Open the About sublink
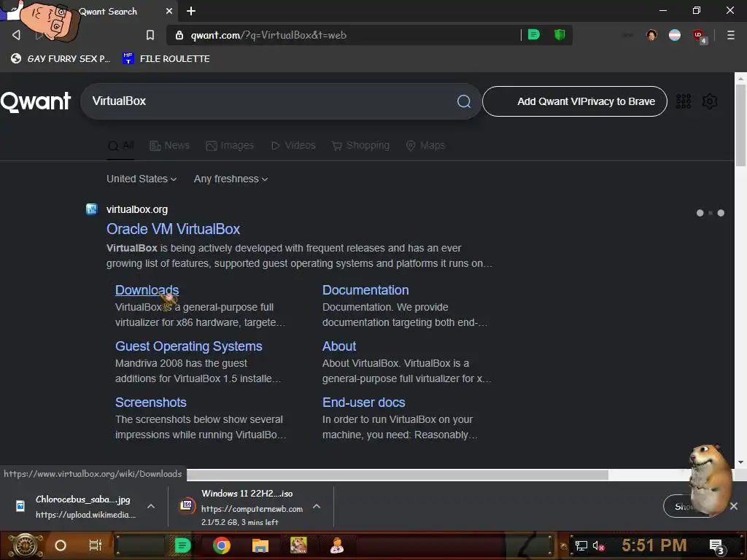 click(338, 346)
